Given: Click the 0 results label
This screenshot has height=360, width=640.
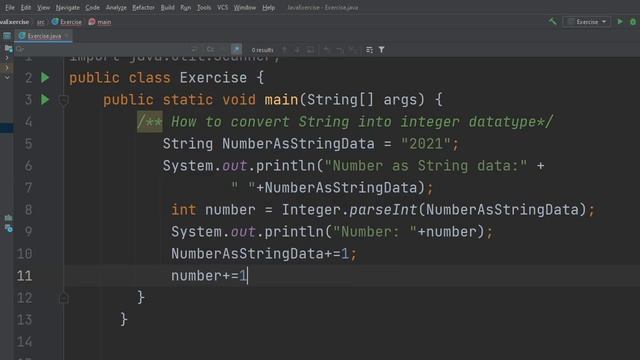Looking at the screenshot, I should pos(262,50).
